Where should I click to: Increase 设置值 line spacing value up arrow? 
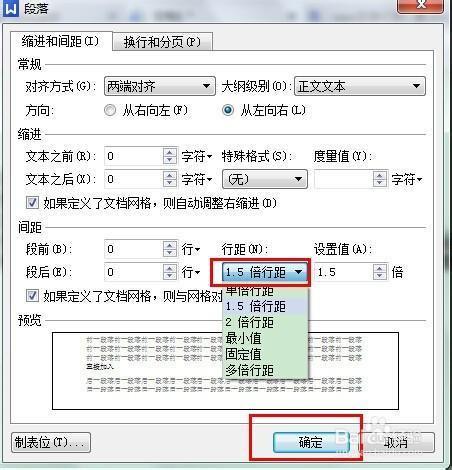pos(380,268)
